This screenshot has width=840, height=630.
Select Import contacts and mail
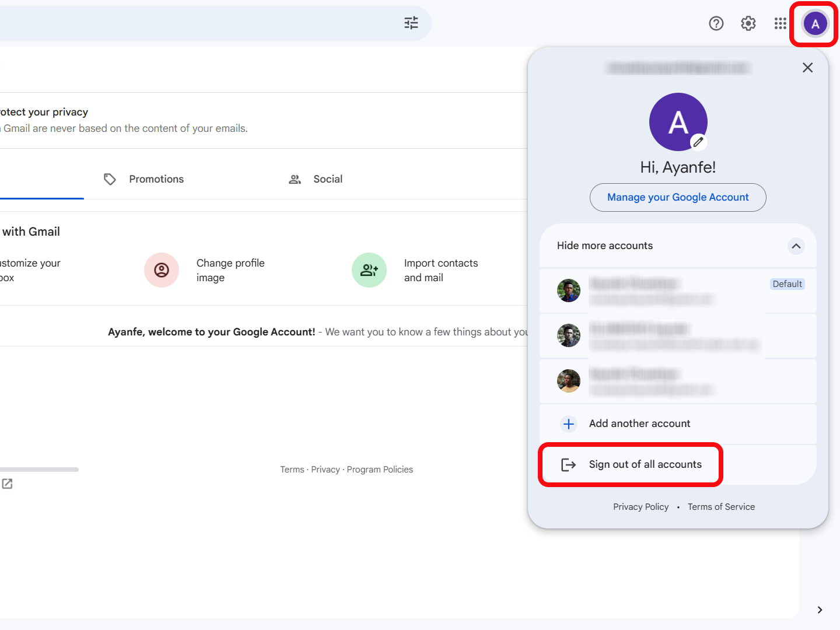pyautogui.click(x=441, y=270)
